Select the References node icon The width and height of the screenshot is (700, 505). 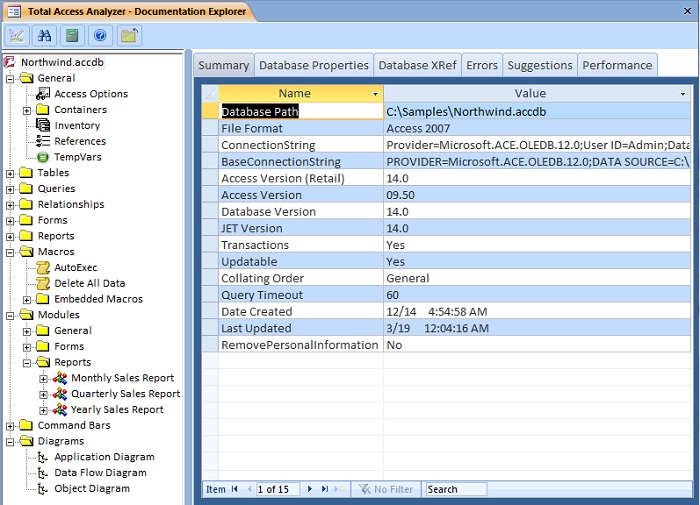[x=43, y=141]
